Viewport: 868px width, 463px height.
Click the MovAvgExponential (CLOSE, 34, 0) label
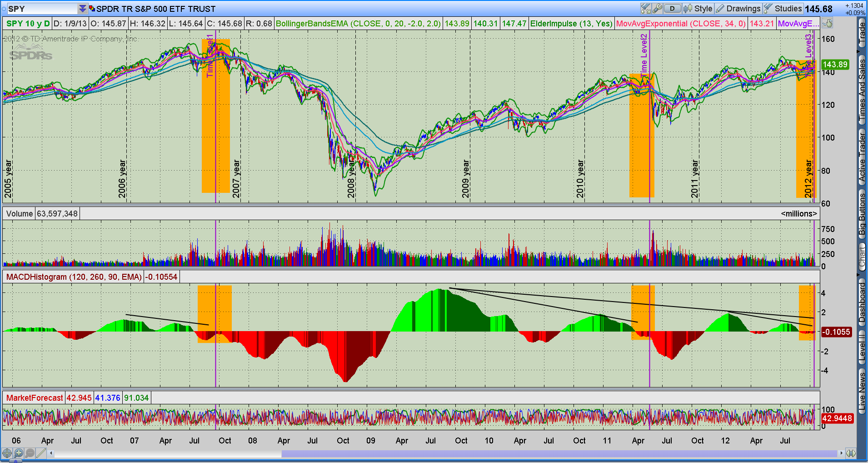point(681,24)
